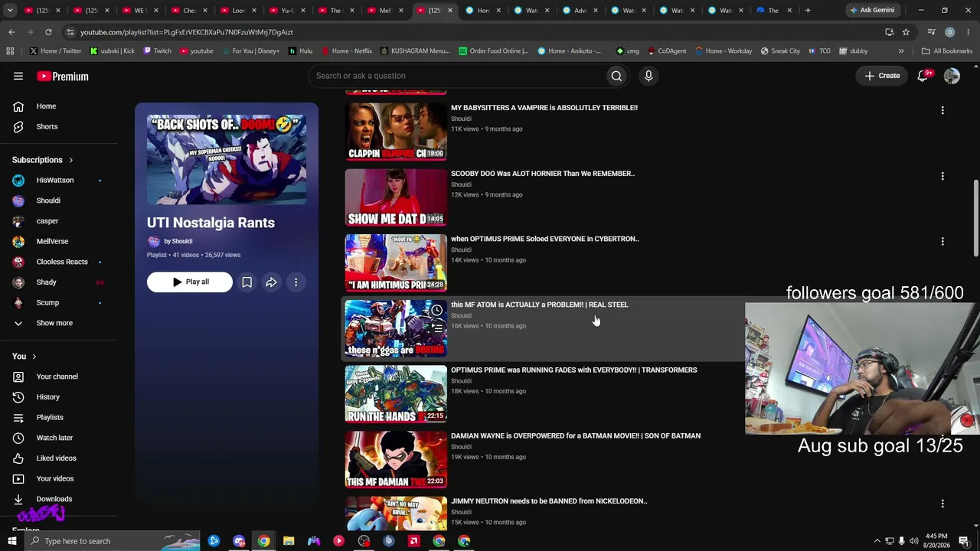The height and width of the screenshot is (551, 980).
Task: Click the YouTube search input field
Action: (457, 76)
